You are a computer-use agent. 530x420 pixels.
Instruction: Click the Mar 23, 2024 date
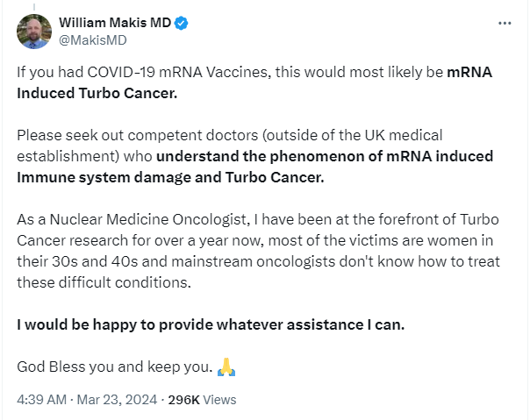[x=116, y=400]
